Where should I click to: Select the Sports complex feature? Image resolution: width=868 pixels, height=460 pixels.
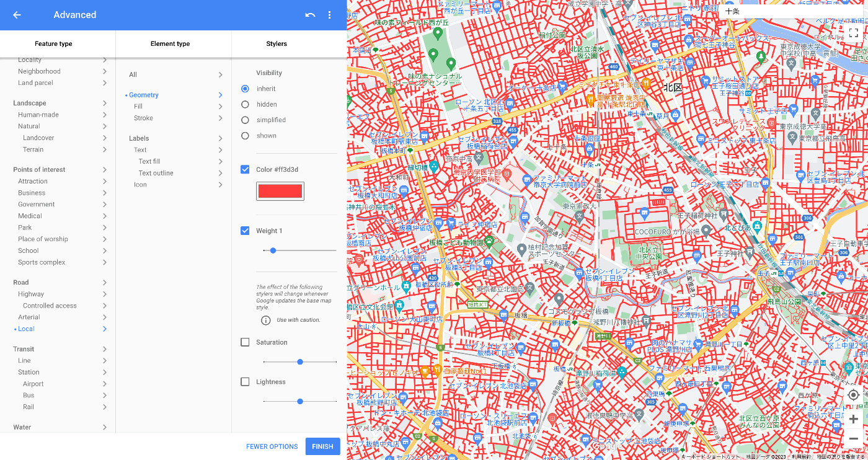click(x=42, y=262)
